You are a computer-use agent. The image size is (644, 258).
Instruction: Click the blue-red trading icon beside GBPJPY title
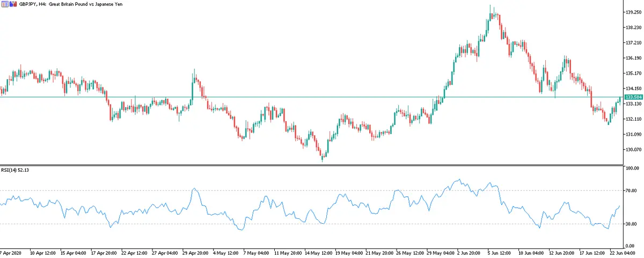coord(13,4)
